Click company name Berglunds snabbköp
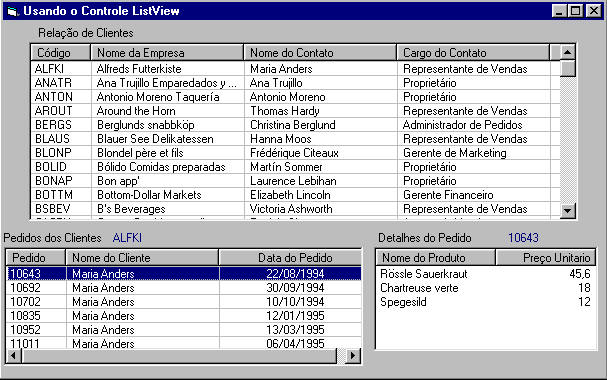Screen dimensions: 607x380 click(x=146, y=125)
